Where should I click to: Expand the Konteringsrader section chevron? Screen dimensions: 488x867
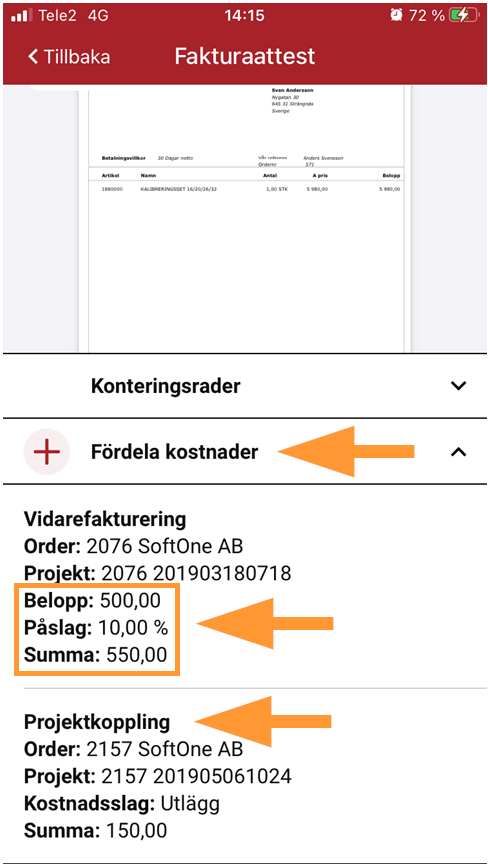click(x=458, y=385)
